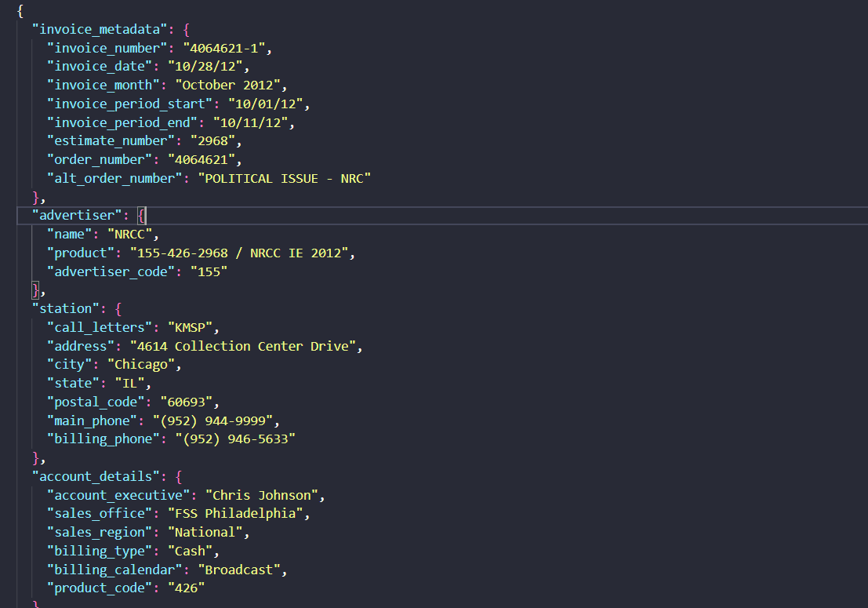Click the product value "155-426-2968 / NRCC IE 2012"
The width and height of the screenshot is (868, 608).
(239, 253)
